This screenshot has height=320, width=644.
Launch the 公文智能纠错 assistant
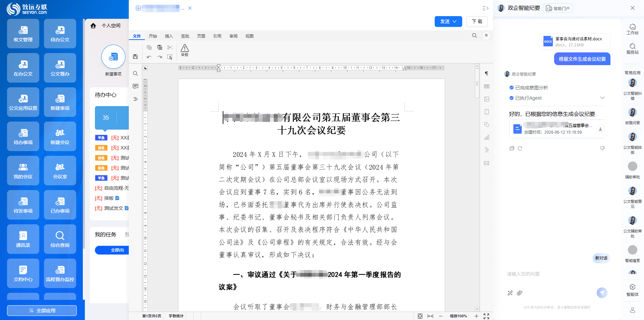(x=633, y=89)
